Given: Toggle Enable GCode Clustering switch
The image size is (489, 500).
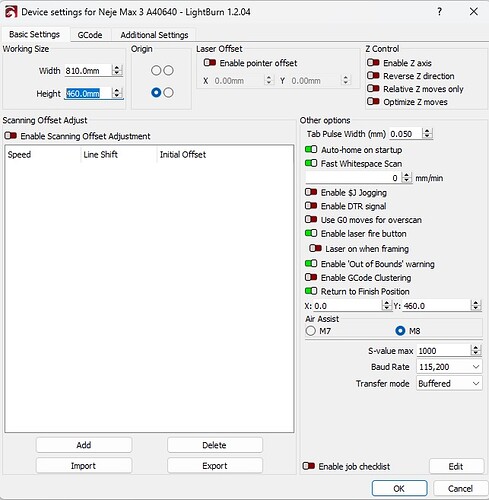Looking at the screenshot, I should pos(311,277).
